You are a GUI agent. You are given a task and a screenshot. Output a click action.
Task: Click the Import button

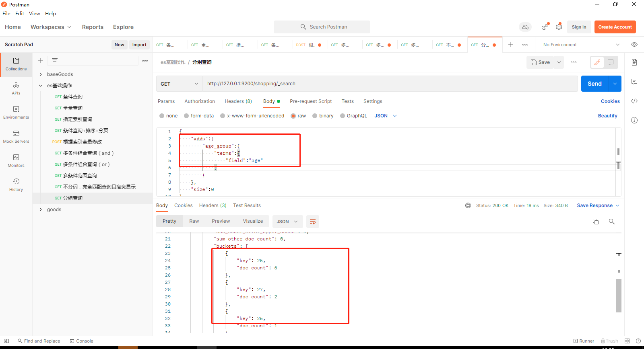(x=139, y=45)
